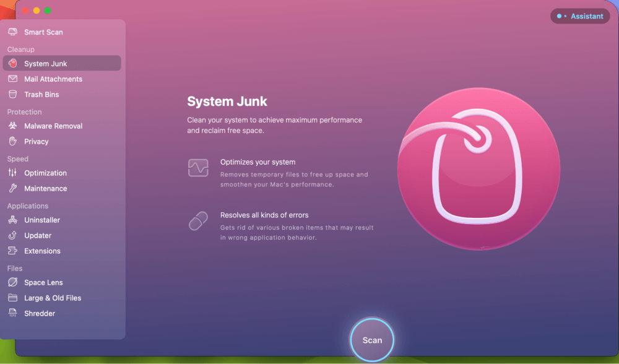Click the Uninstaller icon in sidebar
The image size is (619, 364).
[x=12, y=220]
